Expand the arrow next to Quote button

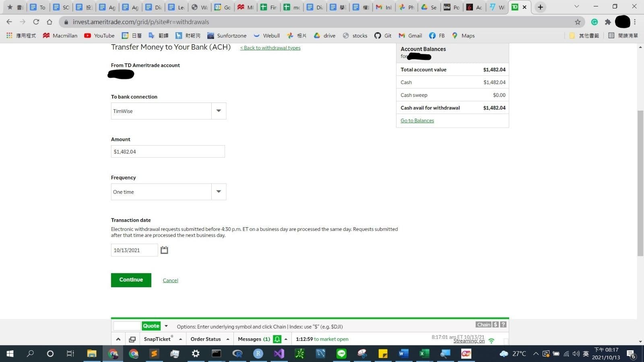(x=166, y=326)
